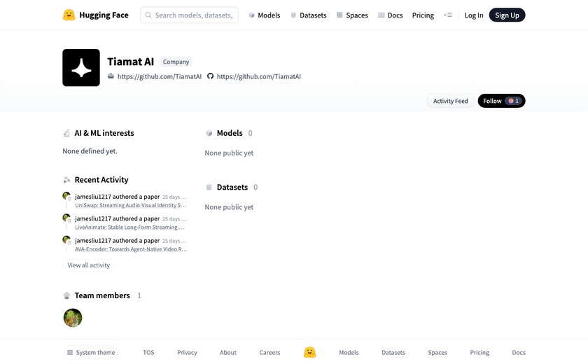Click the book icon beside Docs nav
This screenshot has width=588, height=364.
381,15
